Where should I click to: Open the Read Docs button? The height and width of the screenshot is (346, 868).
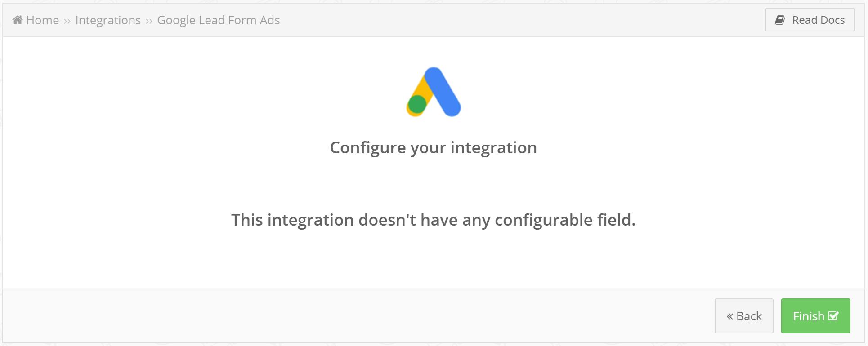pos(810,20)
